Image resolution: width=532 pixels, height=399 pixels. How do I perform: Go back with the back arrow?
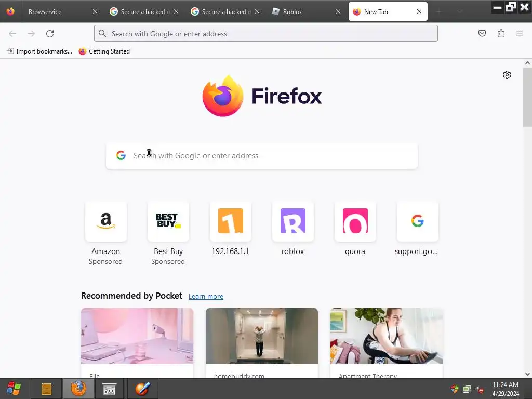[x=12, y=34]
